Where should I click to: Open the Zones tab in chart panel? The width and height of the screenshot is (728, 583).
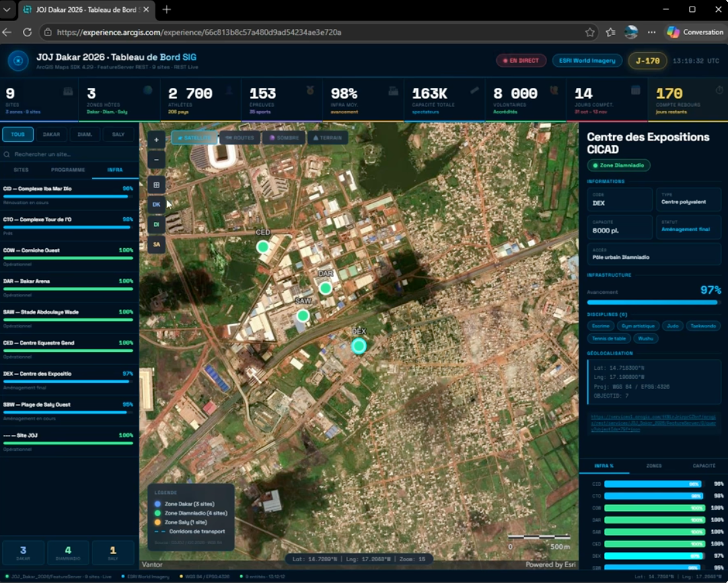click(x=654, y=465)
